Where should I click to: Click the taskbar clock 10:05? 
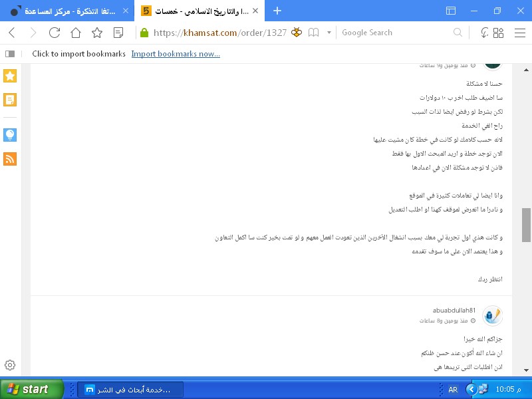click(x=508, y=389)
